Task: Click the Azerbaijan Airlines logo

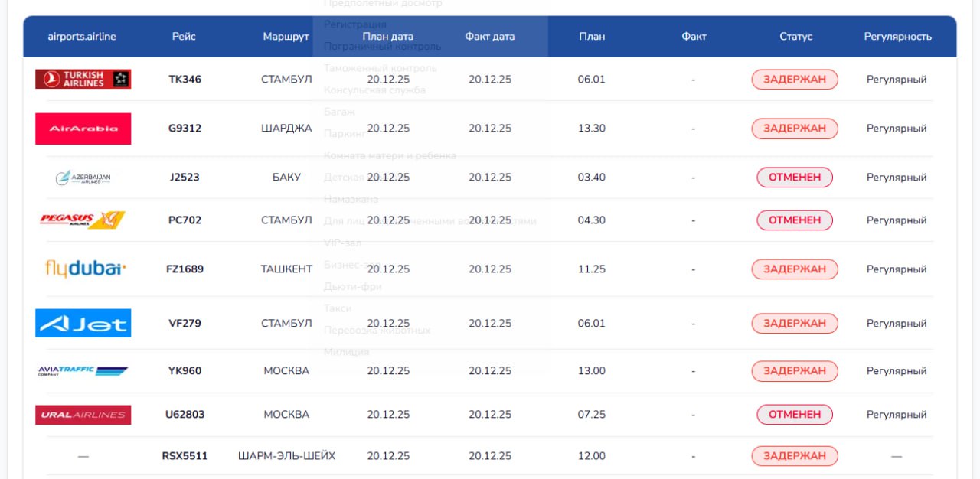Action: pos(83,178)
